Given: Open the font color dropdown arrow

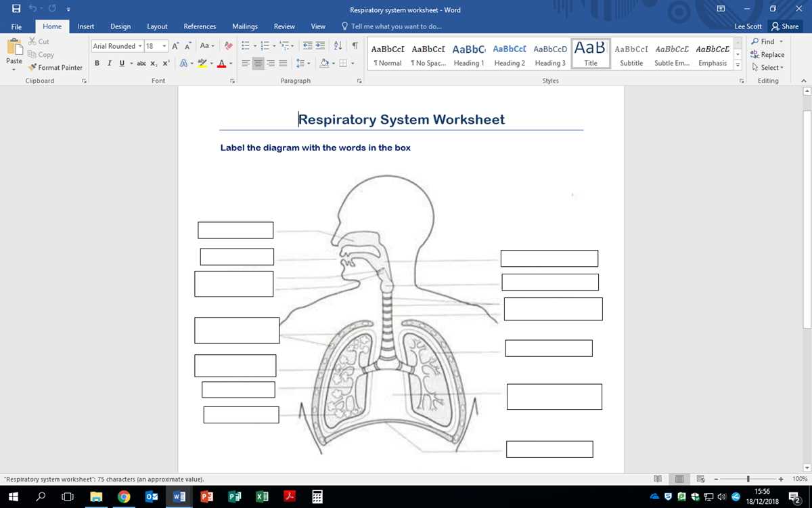Looking at the screenshot, I should [x=231, y=63].
